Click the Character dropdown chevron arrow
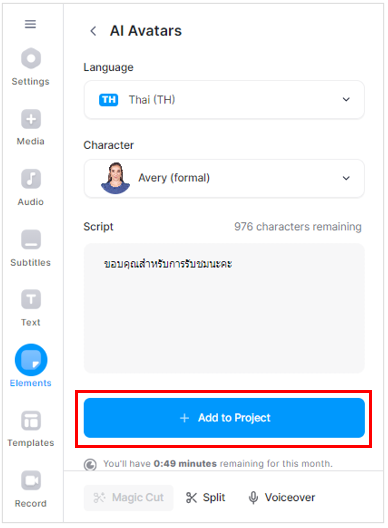Image resolution: width=388 pixels, height=528 pixels. (x=346, y=178)
